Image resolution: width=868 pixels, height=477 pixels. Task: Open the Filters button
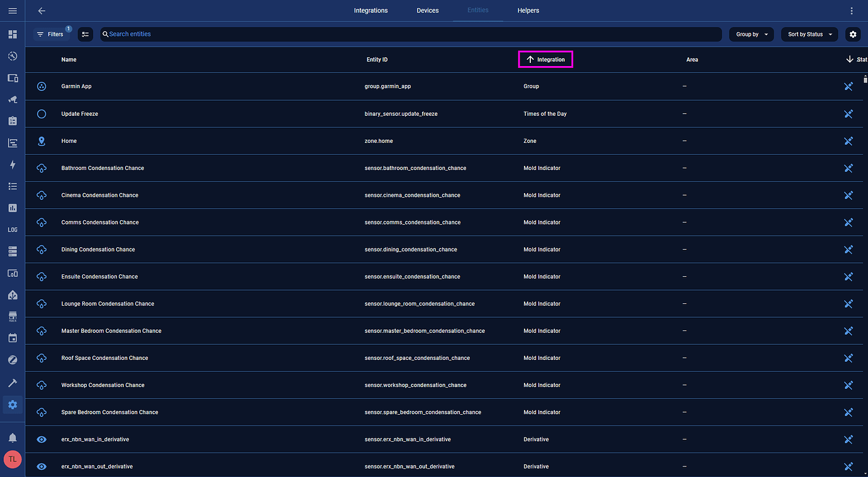50,35
